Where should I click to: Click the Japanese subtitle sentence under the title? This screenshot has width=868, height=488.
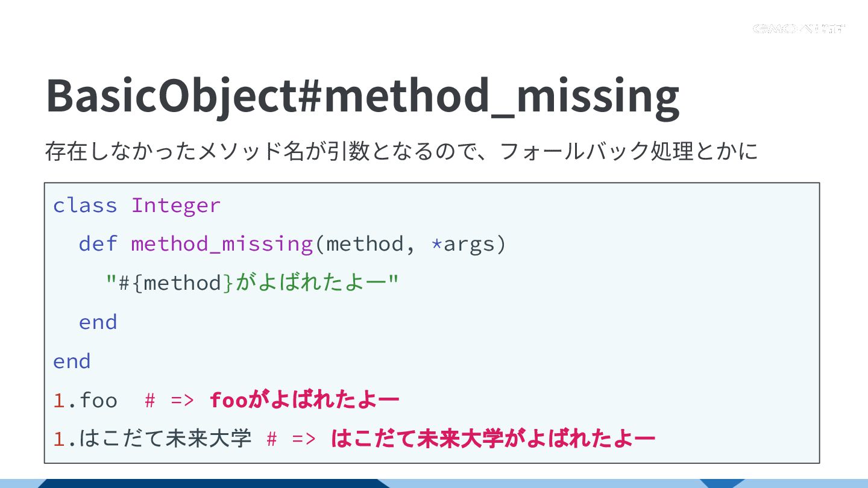(401, 151)
